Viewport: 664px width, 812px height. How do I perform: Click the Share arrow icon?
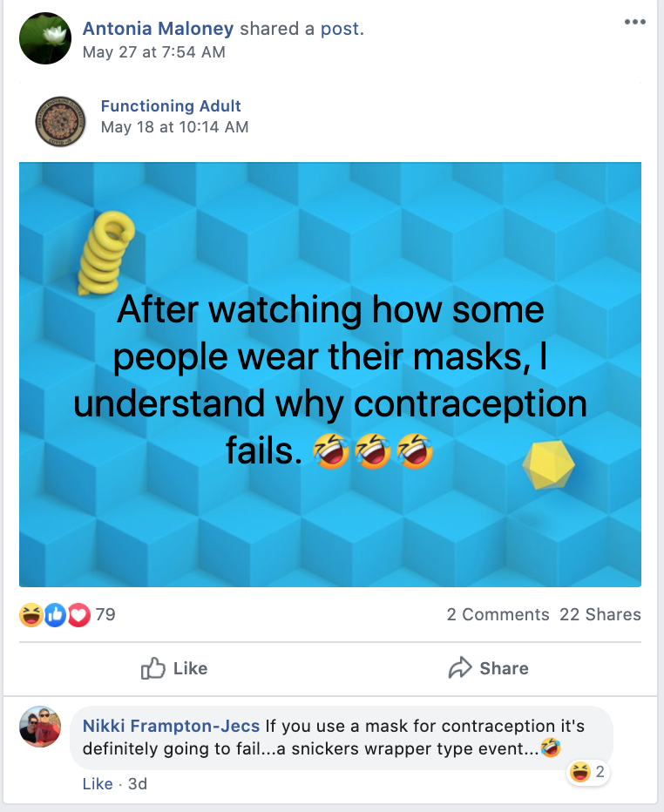(x=459, y=668)
